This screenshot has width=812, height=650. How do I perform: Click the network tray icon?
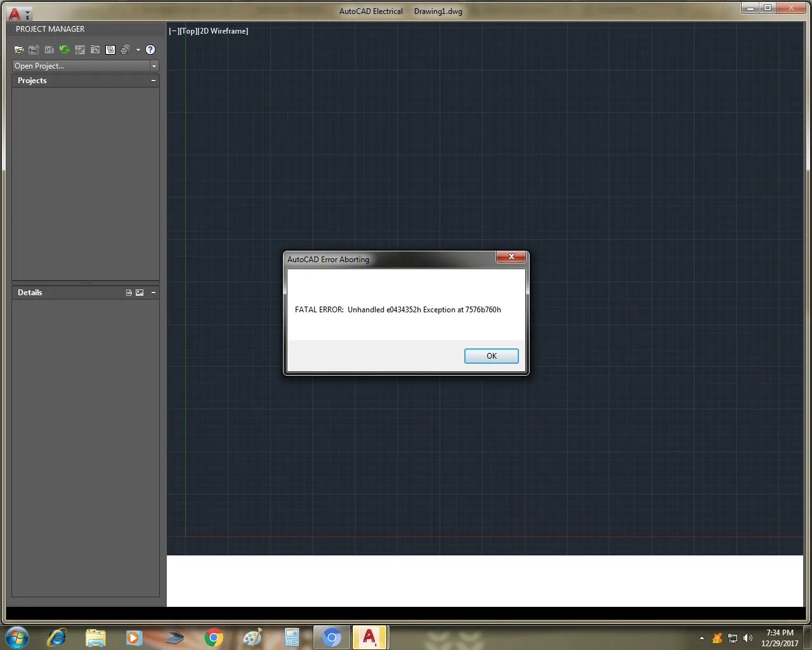click(733, 638)
